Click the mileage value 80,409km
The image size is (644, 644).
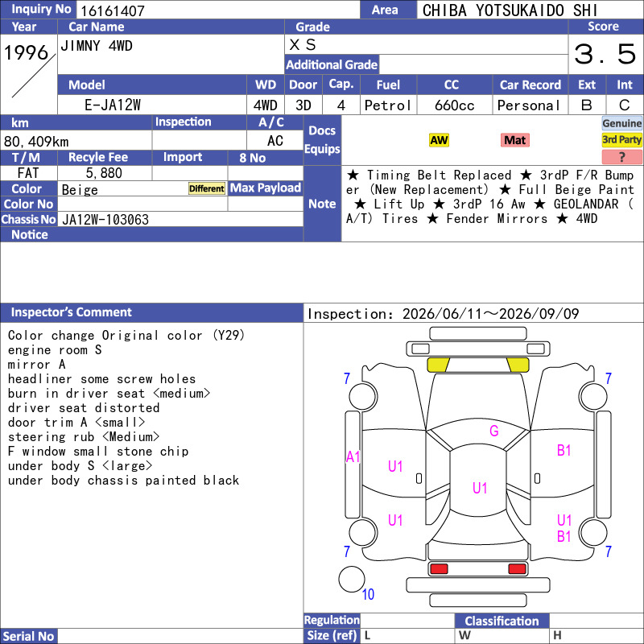[x=36, y=142]
